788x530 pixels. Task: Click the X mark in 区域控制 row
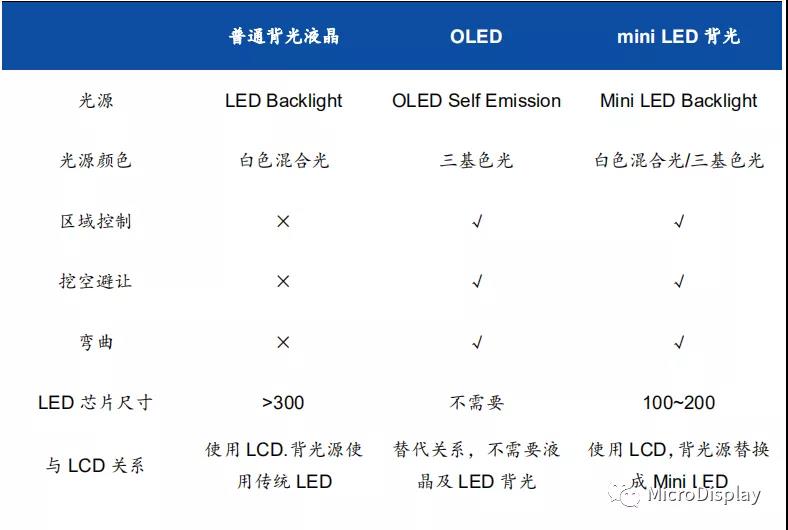pyautogui.click(x=283, y=221)
